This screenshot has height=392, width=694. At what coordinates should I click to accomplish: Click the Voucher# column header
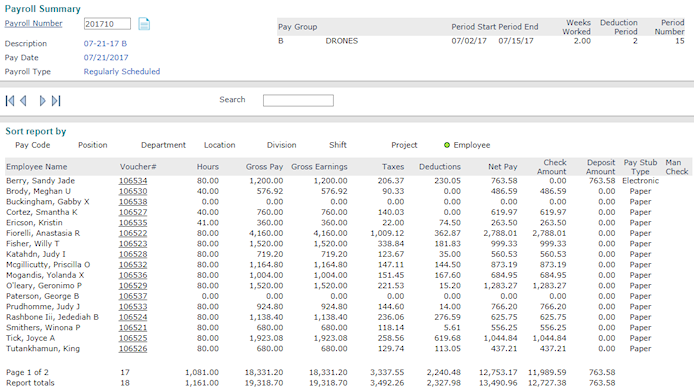pos(138,167)
